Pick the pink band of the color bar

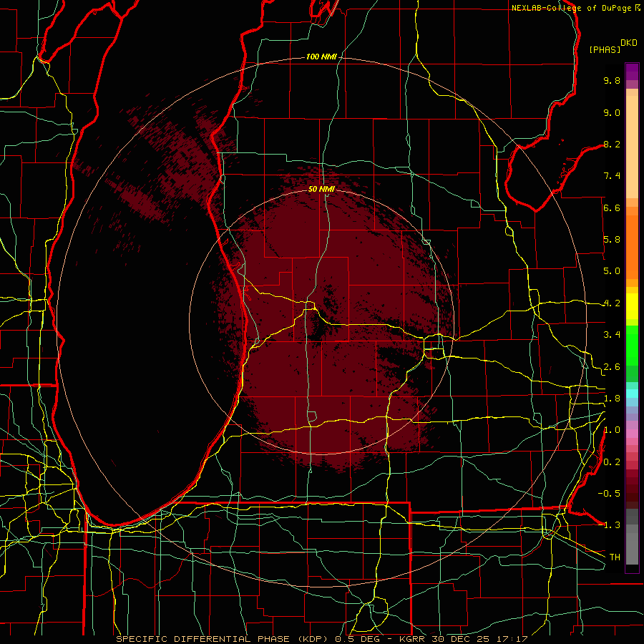(632, 434)
